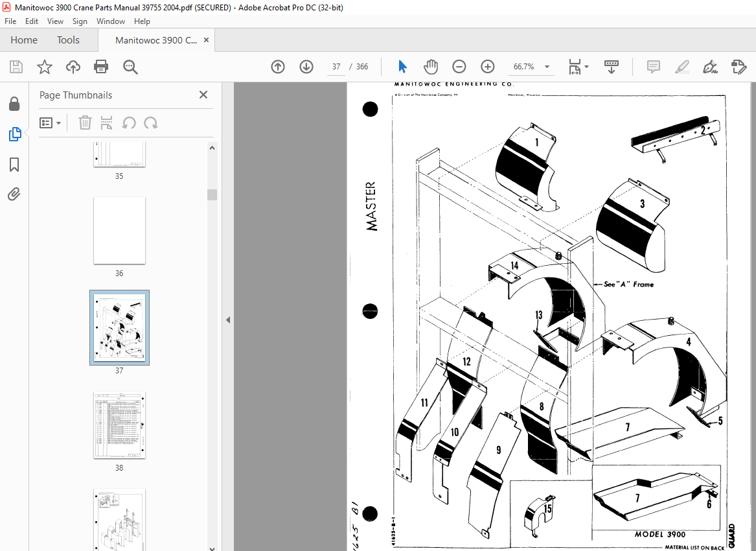Screen dimensions: 756x551
Task: Click thumbnails scrollbar down arrow
Action: (x=212, y=548)
